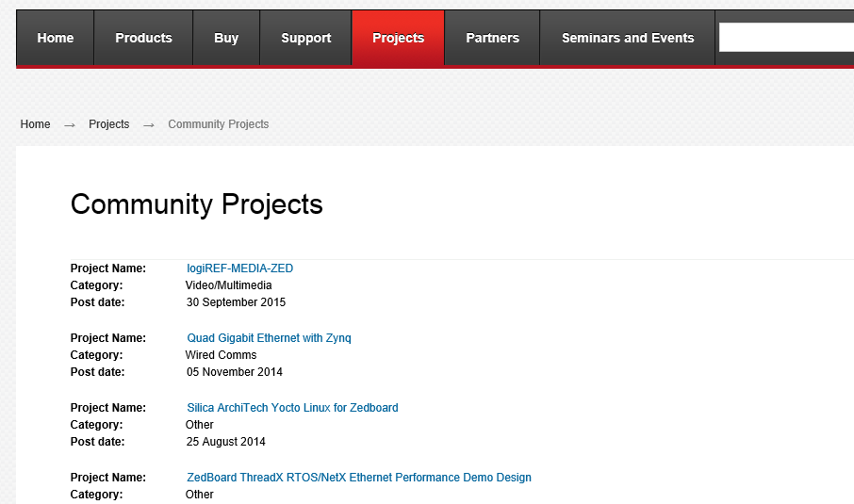The width and height of the screenshot is (854, 504).
Task: Select the 25 August 2014 post date
Action: tap(226, 442)
